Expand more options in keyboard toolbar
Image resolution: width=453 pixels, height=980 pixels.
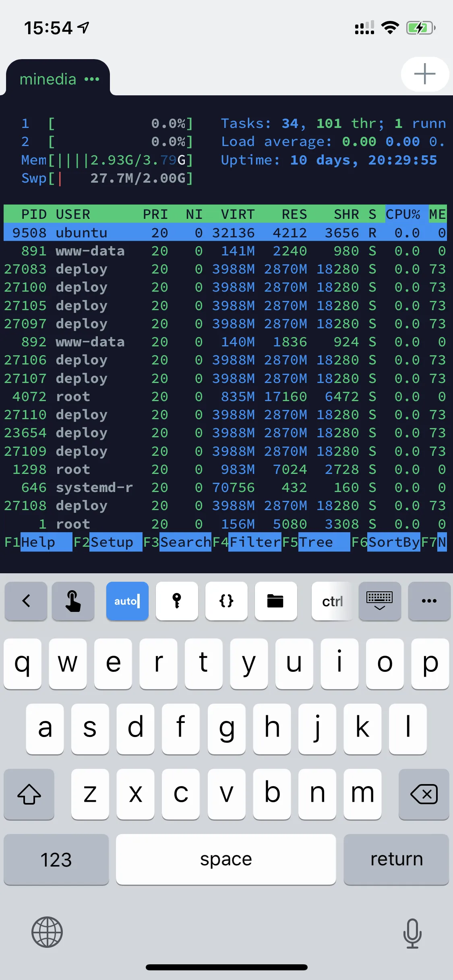429,601
